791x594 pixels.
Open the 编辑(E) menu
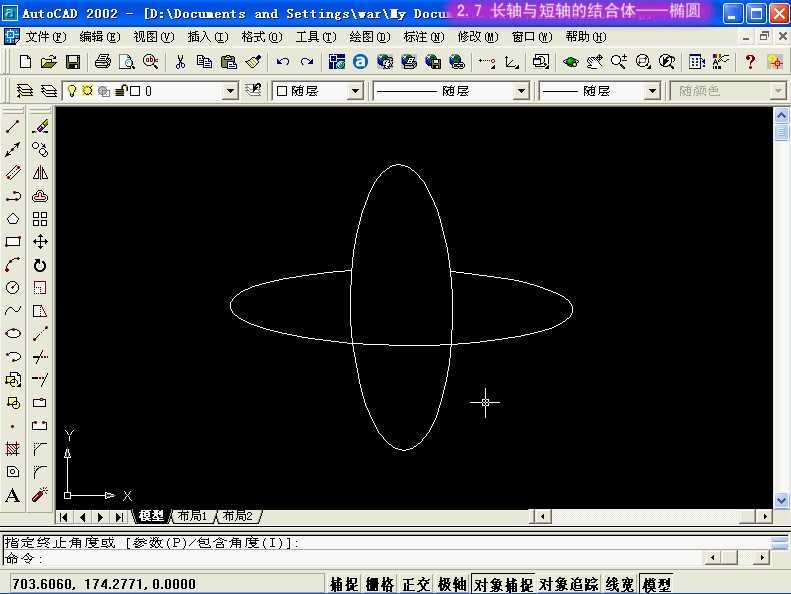100,37
